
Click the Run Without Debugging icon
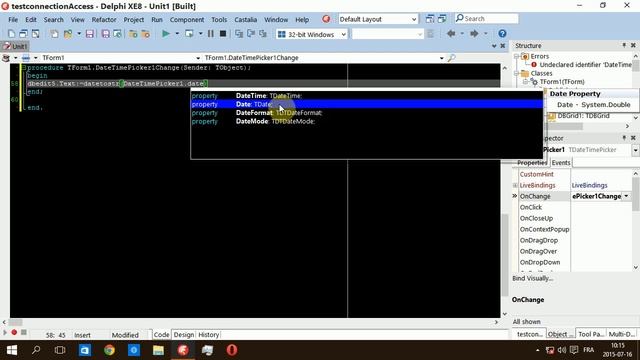point(189,34)
